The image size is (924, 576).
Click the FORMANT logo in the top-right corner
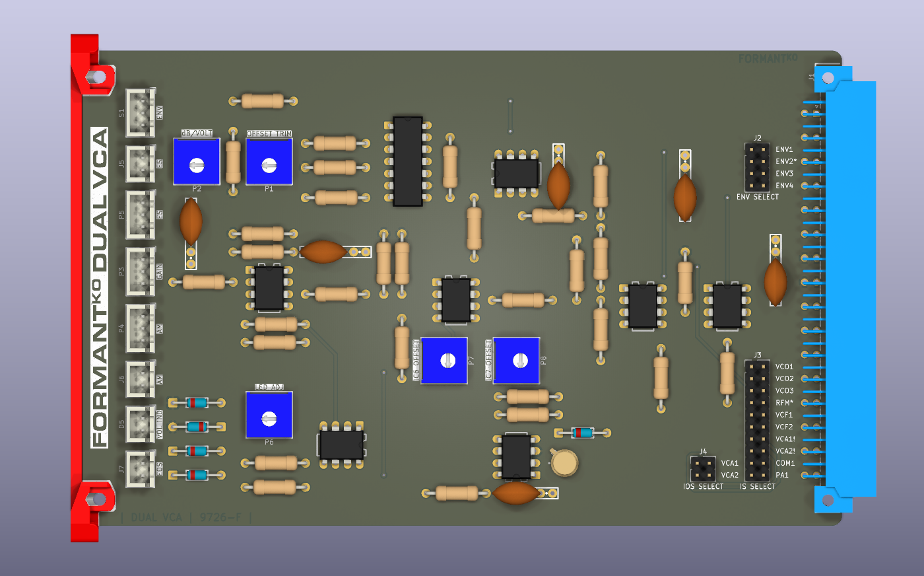pyautogui.click(x=768, y=58)
